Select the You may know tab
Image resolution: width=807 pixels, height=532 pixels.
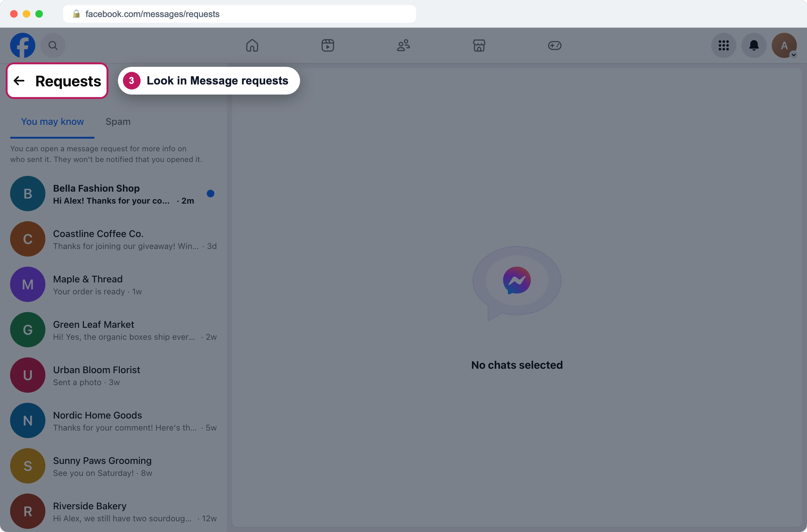[x=52, y=121]
